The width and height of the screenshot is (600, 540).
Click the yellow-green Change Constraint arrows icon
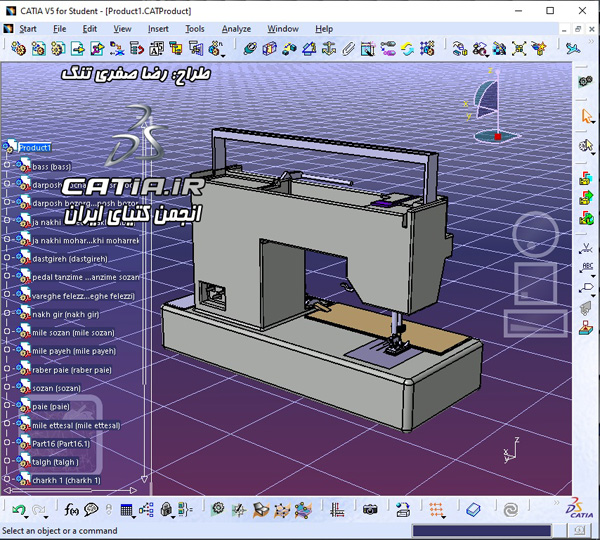pyautogui.click(x=408, y=49)
